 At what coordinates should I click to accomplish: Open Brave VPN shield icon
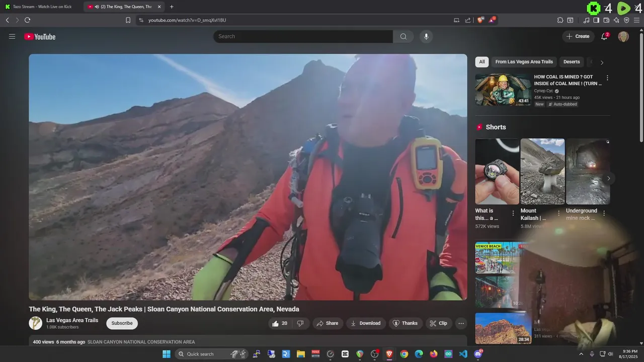626,20
